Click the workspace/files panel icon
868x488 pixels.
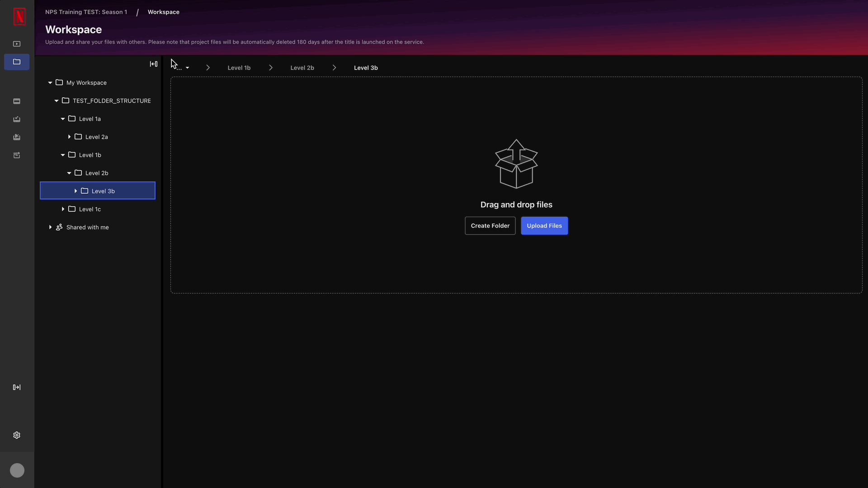pyautogui.click(x=17, y=62)
